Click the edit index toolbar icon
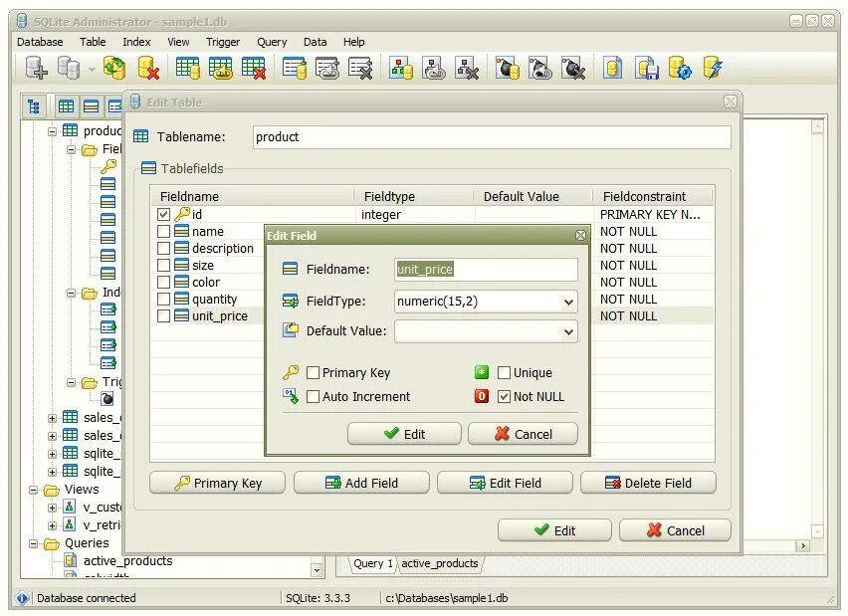This screenshot has width=848, height=616. pos(327,68)
